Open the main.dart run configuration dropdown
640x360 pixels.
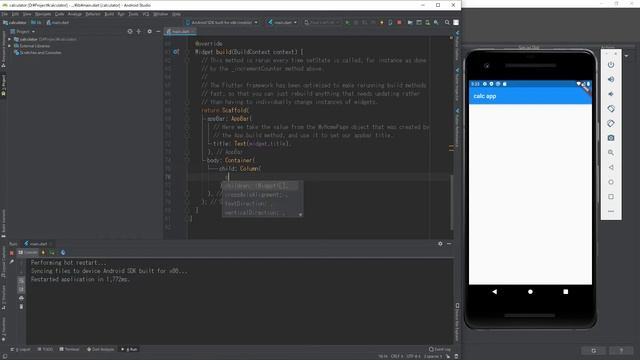point(282,22)
